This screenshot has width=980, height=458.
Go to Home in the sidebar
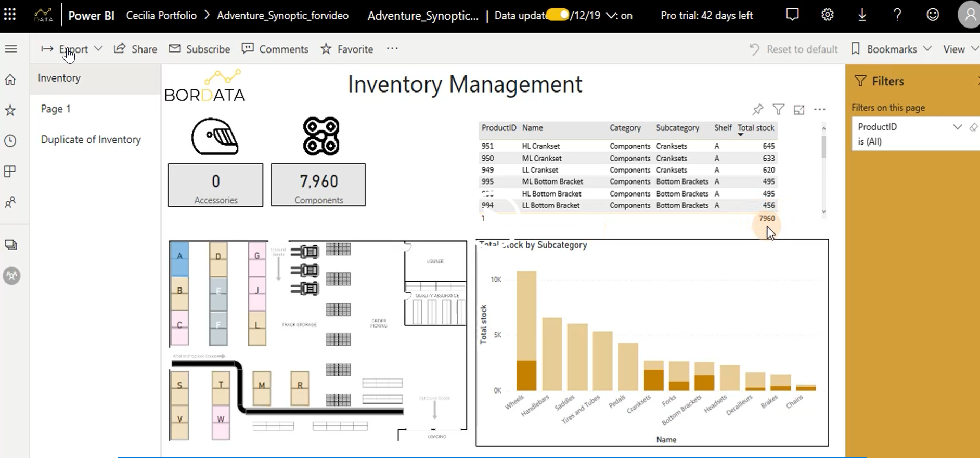tap(10, 80)
